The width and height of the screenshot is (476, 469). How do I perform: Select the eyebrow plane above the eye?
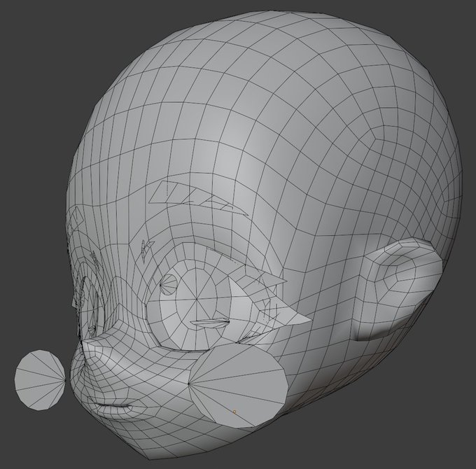tap(197, 198)
